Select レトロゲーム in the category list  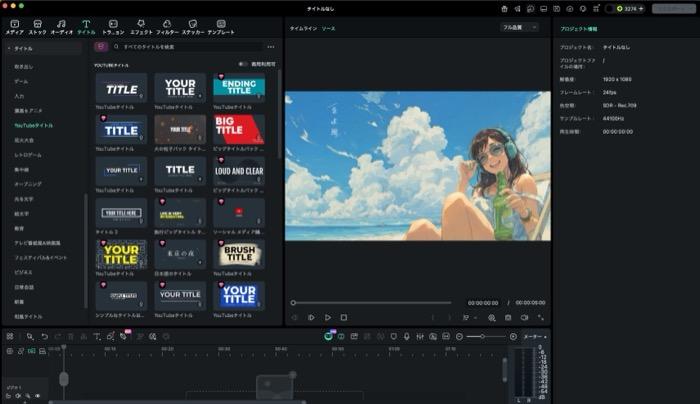pyautogui.click(x=28, y=155)
